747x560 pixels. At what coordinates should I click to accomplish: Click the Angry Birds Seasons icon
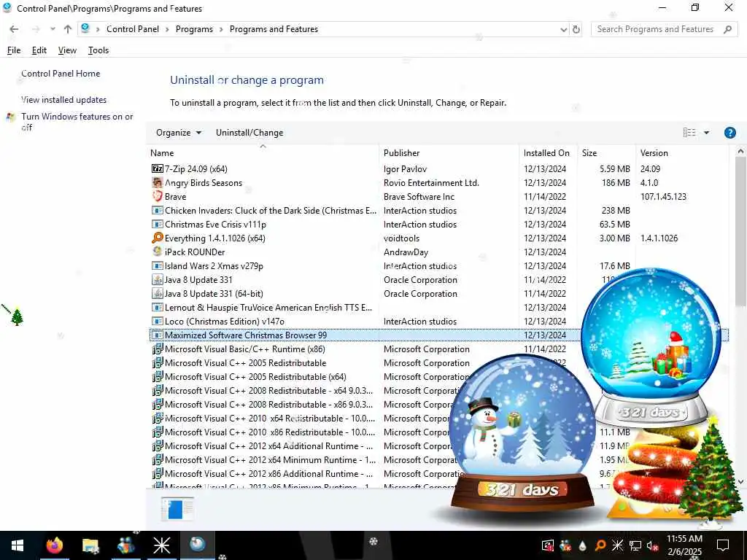(x=158, y=182)
